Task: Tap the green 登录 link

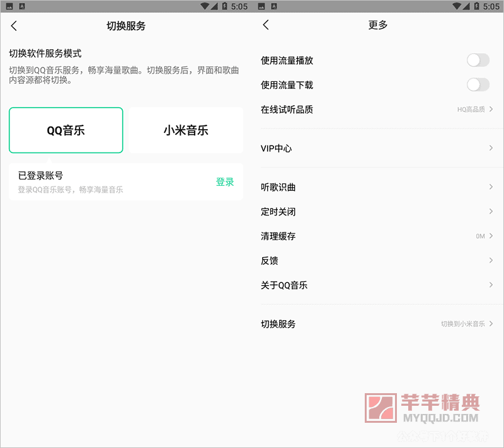Action: [x=225, y=182]
